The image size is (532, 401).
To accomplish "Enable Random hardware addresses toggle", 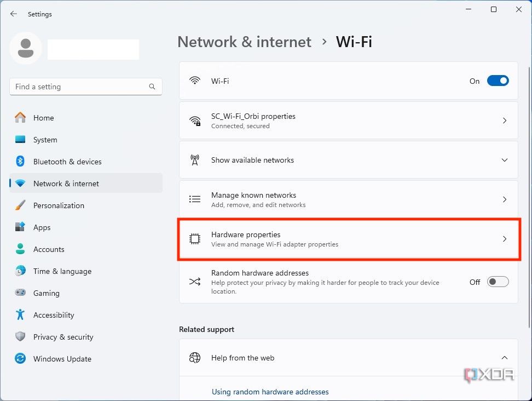I will (x=498, y=282).
